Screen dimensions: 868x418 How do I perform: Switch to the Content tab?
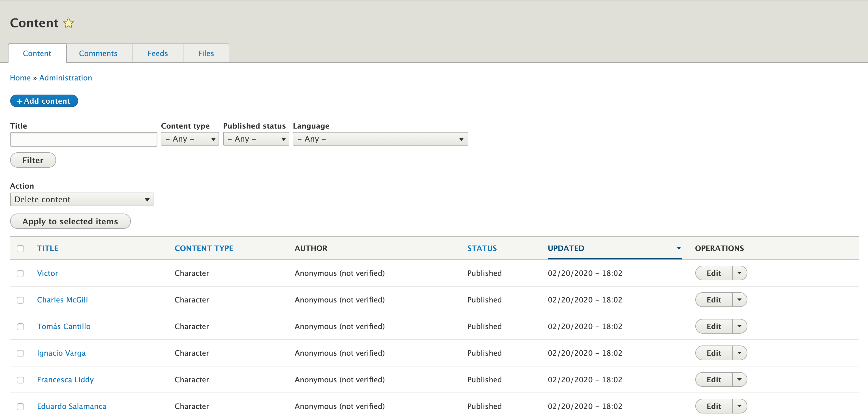(37, 53)
